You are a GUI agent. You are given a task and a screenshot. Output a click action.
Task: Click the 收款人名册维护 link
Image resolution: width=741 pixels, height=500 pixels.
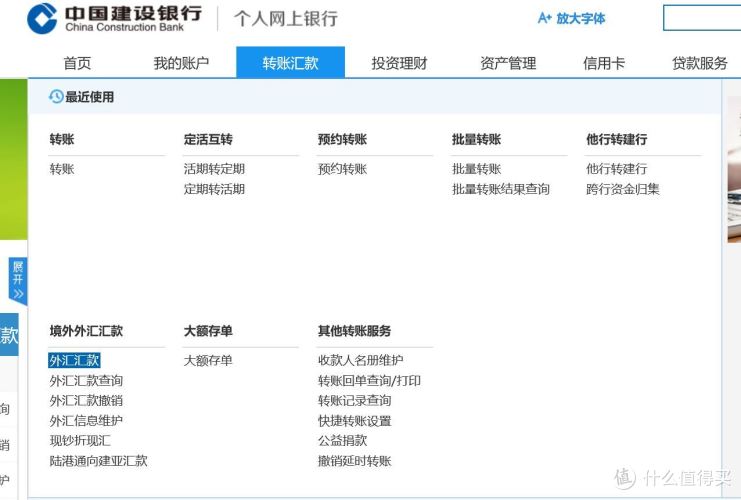[x=360, y=360]
